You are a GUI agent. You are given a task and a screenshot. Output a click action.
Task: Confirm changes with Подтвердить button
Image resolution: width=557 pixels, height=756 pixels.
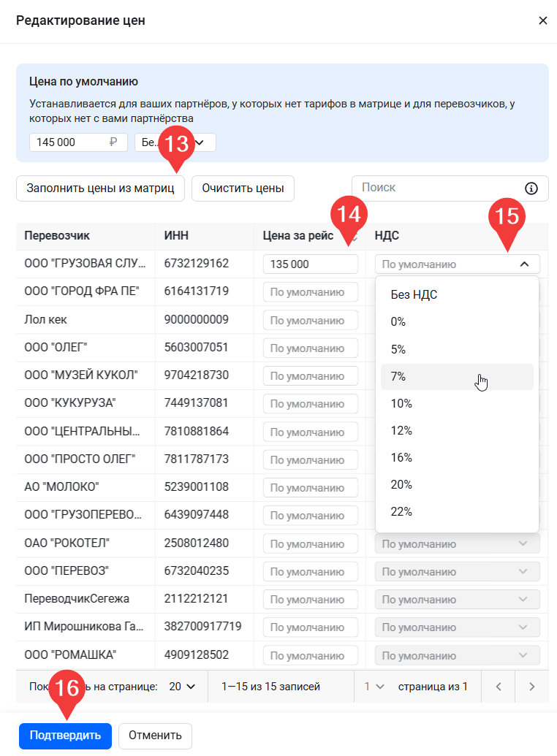65,736
